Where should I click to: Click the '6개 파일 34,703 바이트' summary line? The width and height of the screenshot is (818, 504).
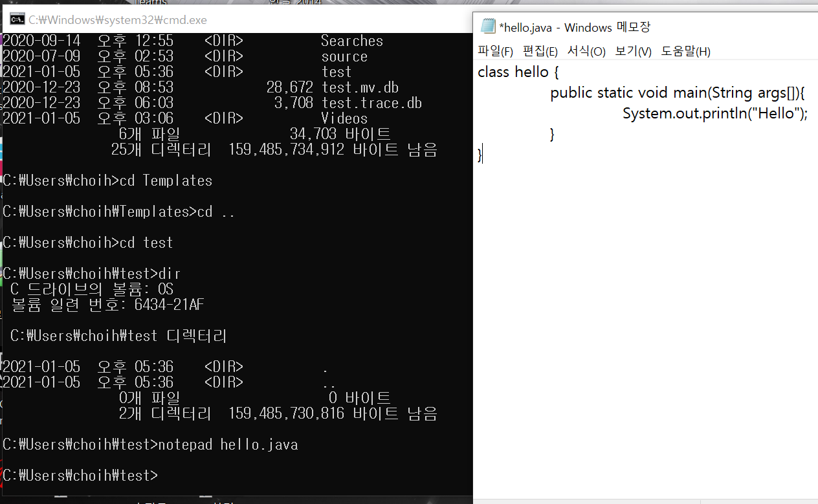click(255, 134)
